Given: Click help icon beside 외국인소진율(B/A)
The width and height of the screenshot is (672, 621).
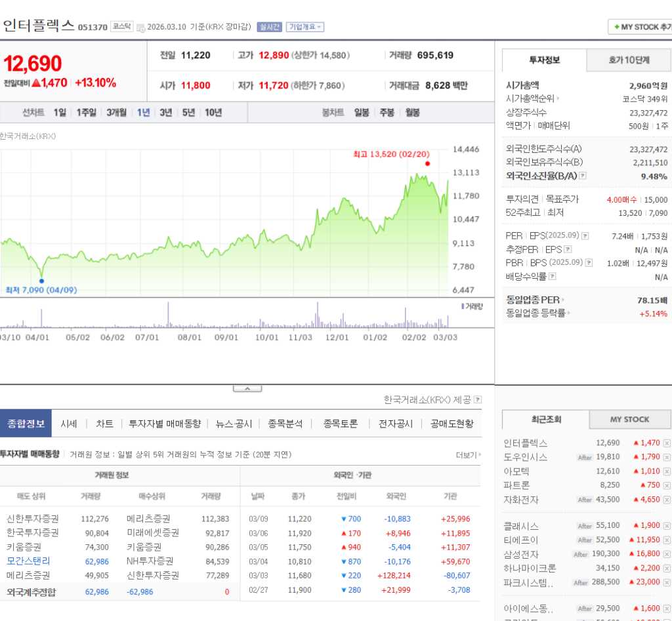Looking at the screenshot, I should point(582,176).
